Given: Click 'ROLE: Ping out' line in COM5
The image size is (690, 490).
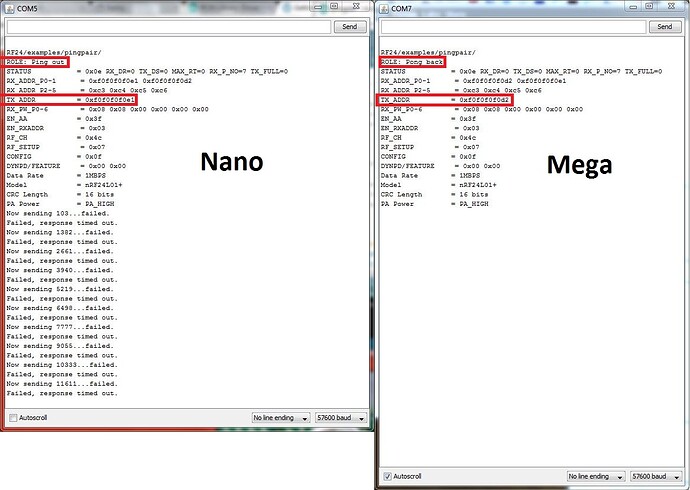Looking at the screenshot, I should [36, 62].
